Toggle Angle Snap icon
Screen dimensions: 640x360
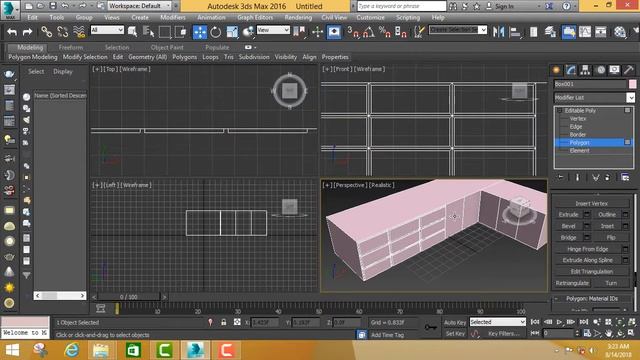click(369, 32)
